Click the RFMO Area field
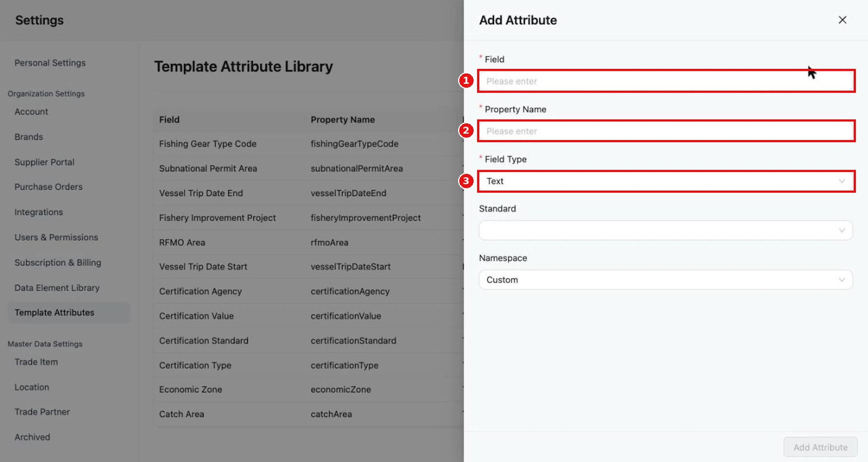 (182, 242)
